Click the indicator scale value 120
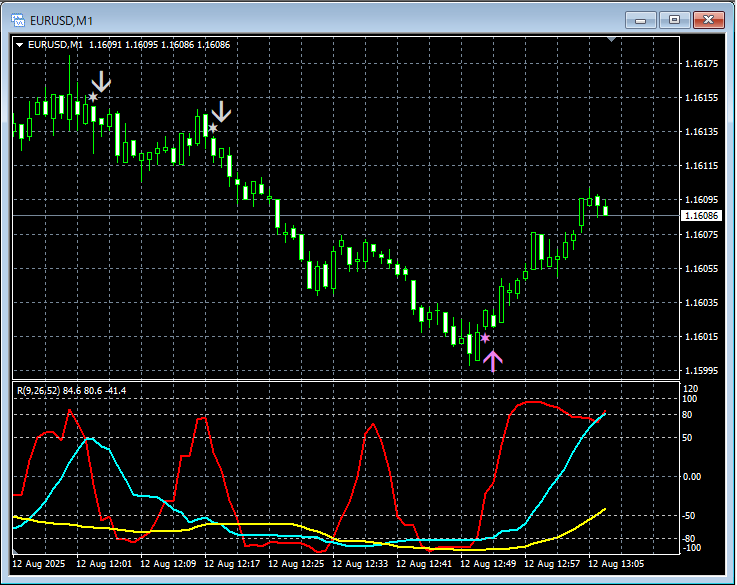737x585 pixels. (690, 389)
